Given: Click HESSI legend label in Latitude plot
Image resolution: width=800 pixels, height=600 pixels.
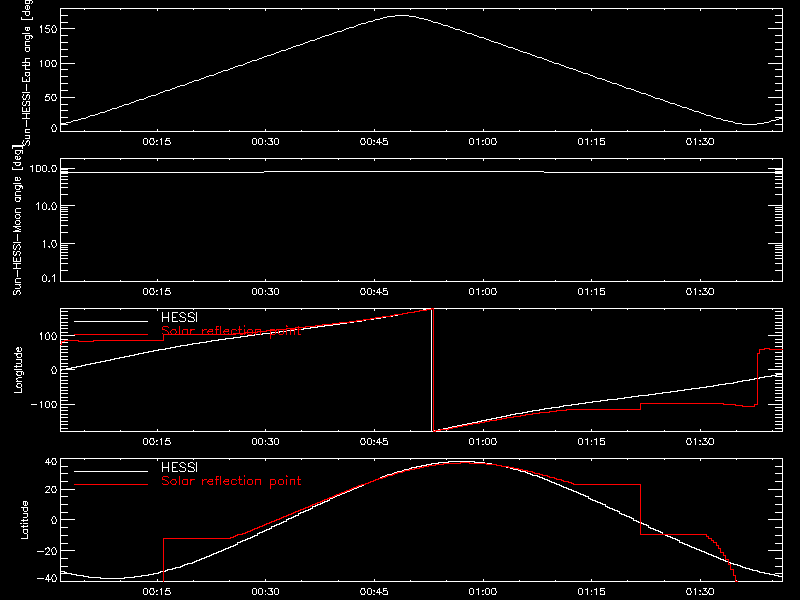Looking at the screenshot, I should click(179, 467).
